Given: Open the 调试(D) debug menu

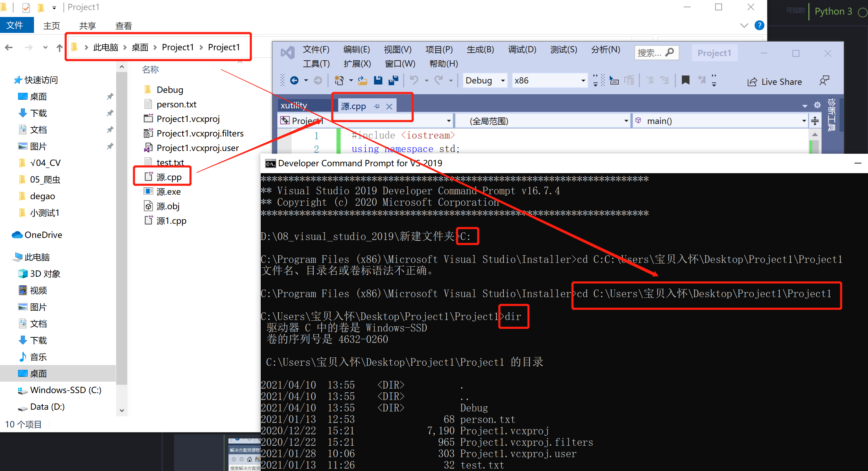Looking at the screenshot, I should 522,50.
